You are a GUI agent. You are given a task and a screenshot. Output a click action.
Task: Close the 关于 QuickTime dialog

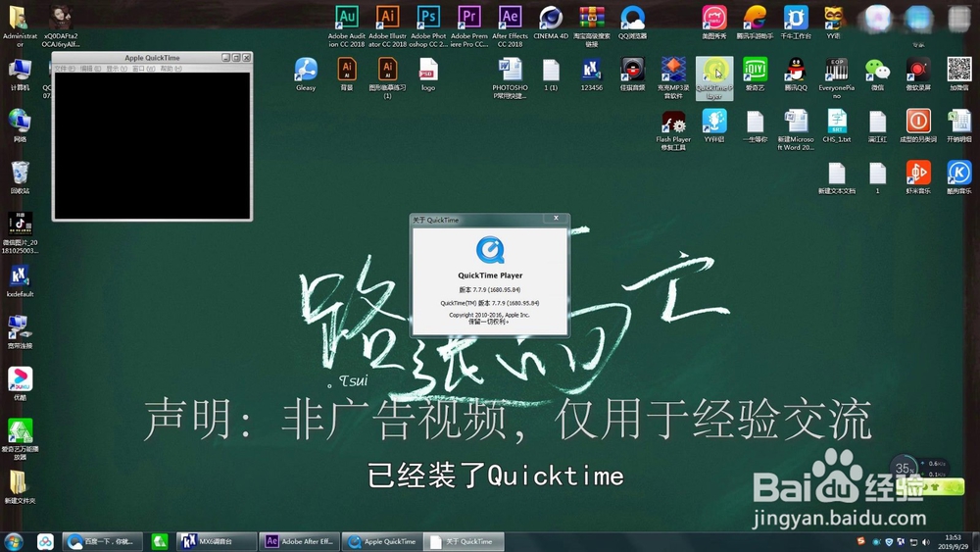click(x=556, y=218)
